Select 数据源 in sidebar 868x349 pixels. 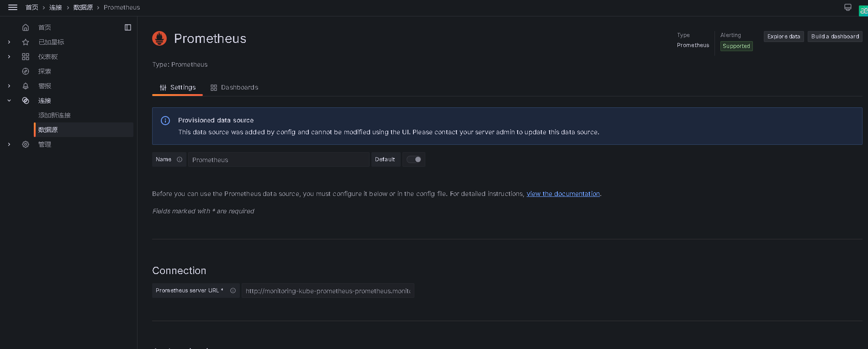[84, 130]
